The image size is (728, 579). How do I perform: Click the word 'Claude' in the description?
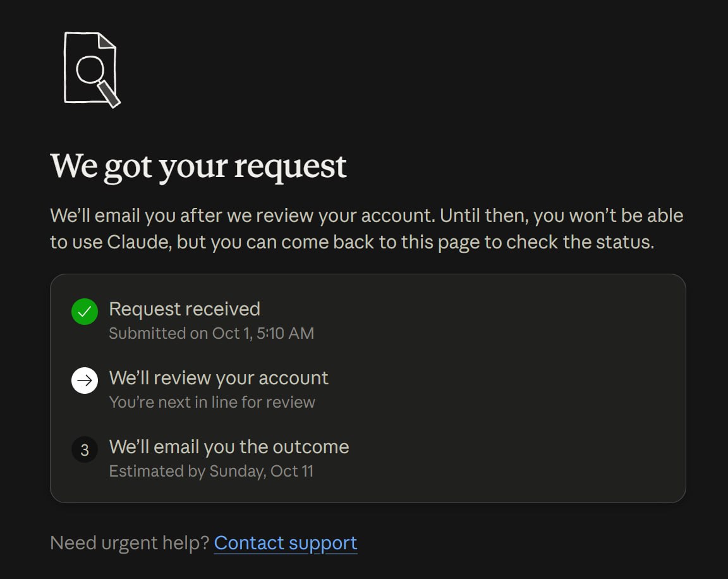coord(139,242)
